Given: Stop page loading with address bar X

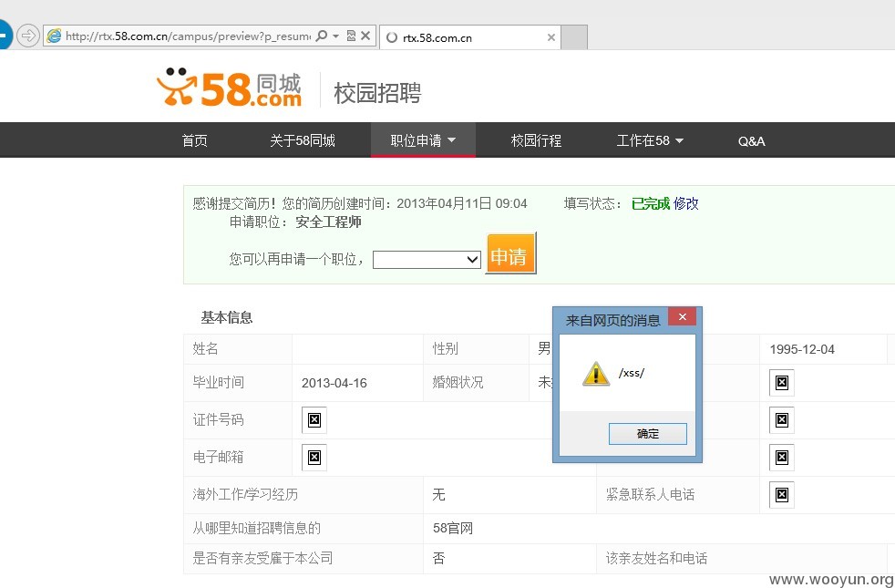Looking at the screenshot, I should point(365,36).
